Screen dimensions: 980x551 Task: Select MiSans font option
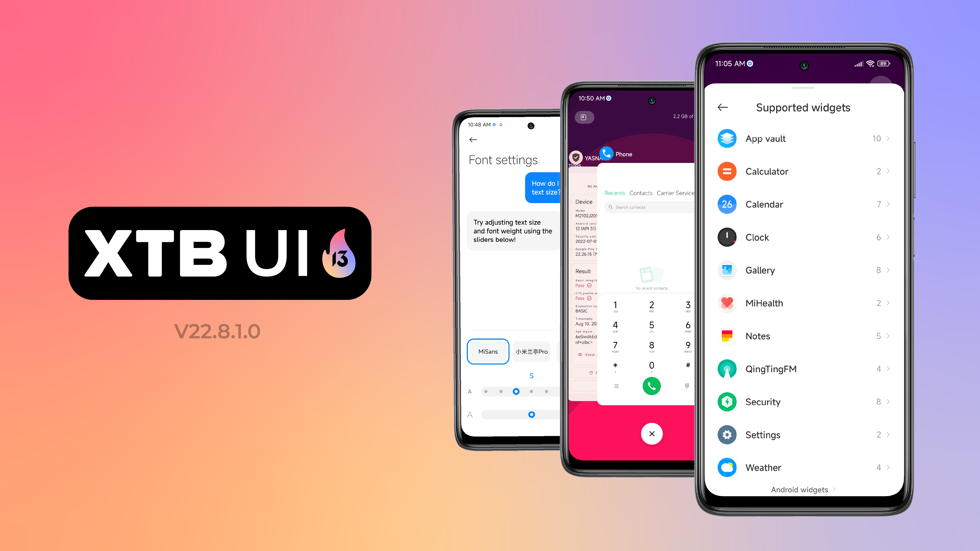(487, 351)
